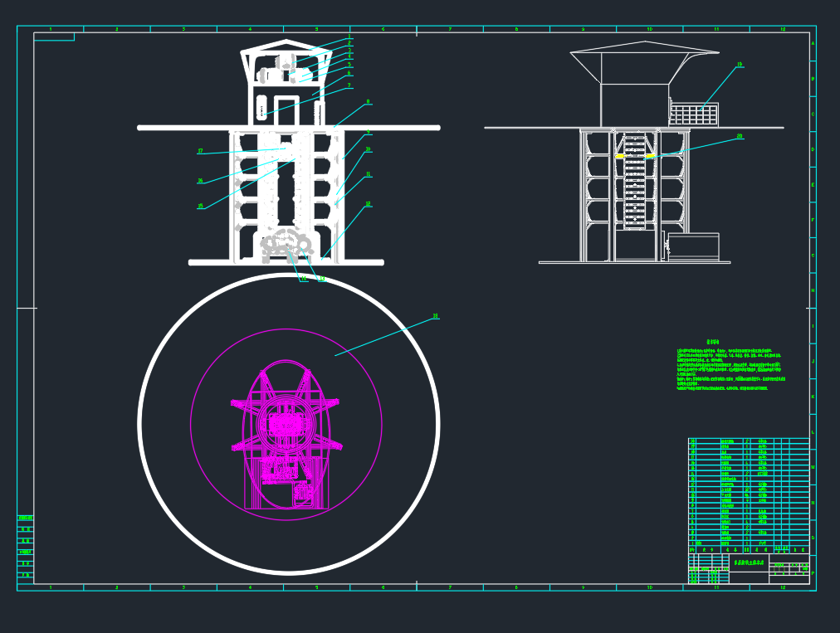
Task: Select the green technical requirements heading
Action: click(x=712, y=342)
